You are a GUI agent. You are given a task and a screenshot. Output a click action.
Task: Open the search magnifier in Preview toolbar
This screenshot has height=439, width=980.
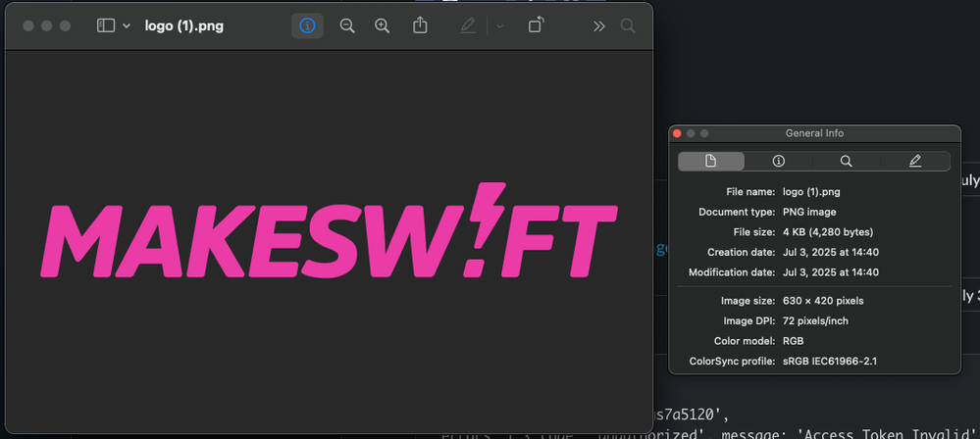(628, 25)
